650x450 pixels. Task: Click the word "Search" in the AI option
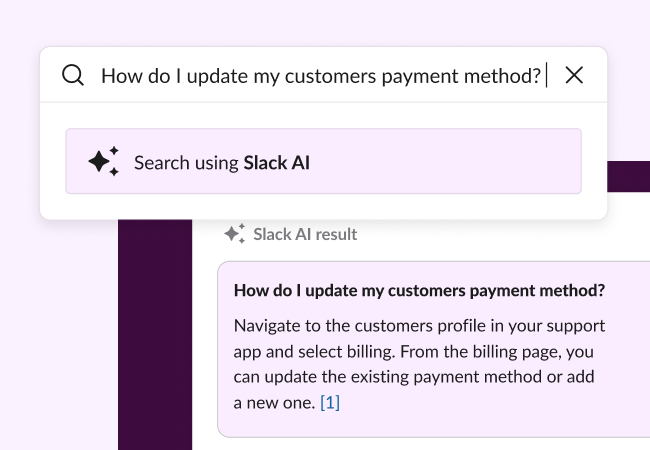162,162
